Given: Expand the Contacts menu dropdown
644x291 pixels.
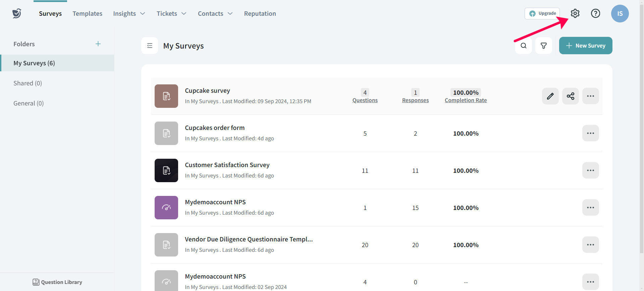Looking at the screenshot, I should click(215, 13).
